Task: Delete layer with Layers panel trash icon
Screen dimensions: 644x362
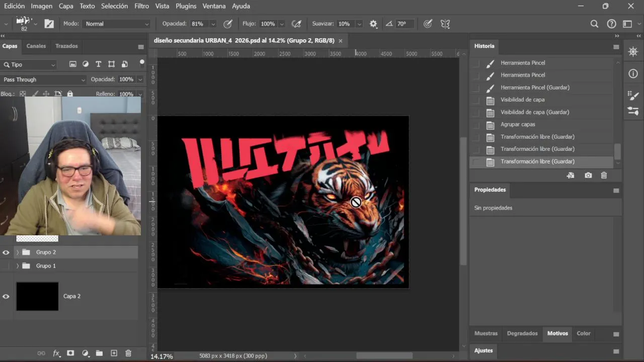Action: click(128, 353)
